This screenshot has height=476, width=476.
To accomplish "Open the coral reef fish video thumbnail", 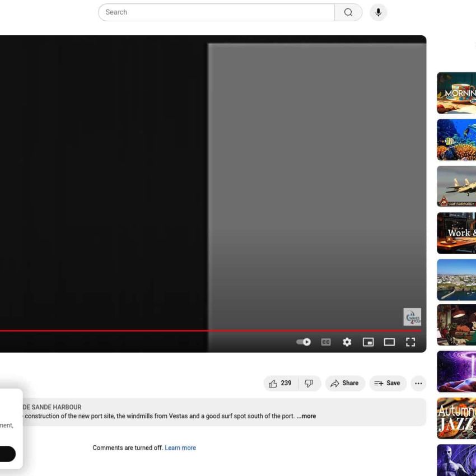I will 456,139.
